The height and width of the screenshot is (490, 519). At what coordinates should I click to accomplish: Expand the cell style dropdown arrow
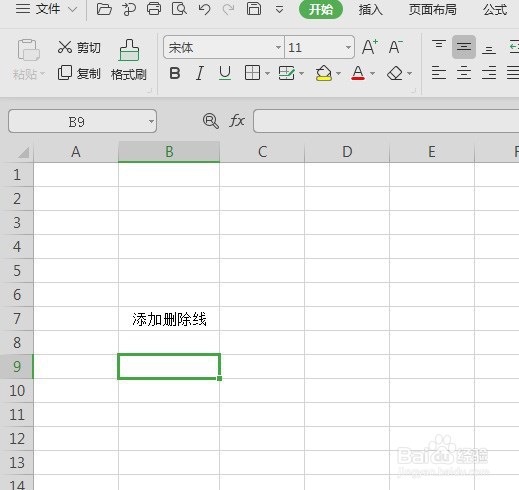tap(302, 73)
